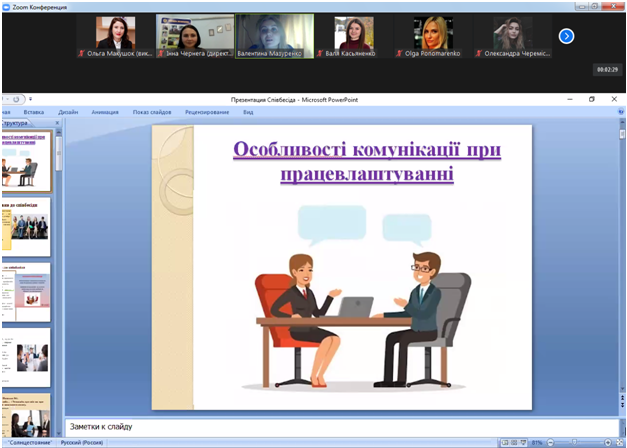Click the redo arrow in Quick Access toolbar
The width and height of the screenshot is (627, 448).
click(16, 99)
